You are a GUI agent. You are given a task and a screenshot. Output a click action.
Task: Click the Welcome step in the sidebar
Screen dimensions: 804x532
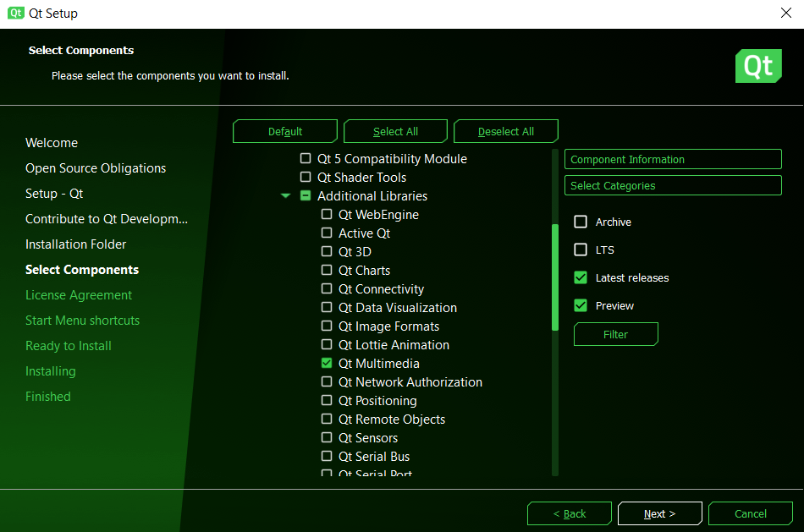[52, 142]
